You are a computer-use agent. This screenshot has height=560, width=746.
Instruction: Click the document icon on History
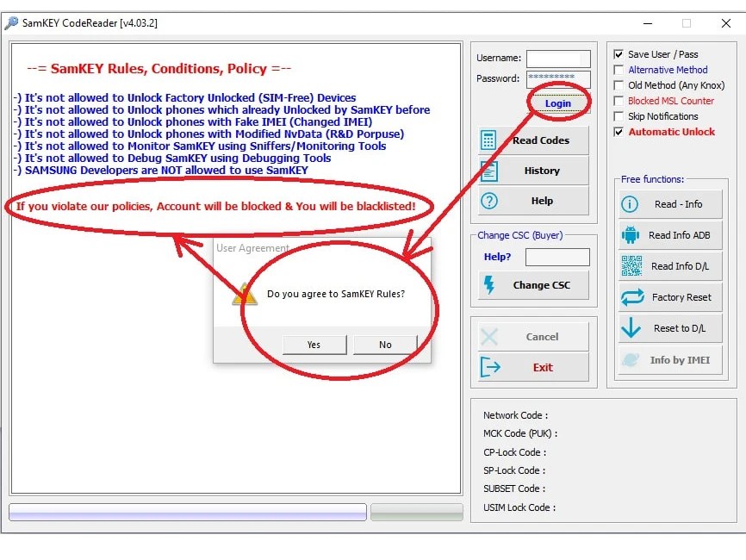489,171
